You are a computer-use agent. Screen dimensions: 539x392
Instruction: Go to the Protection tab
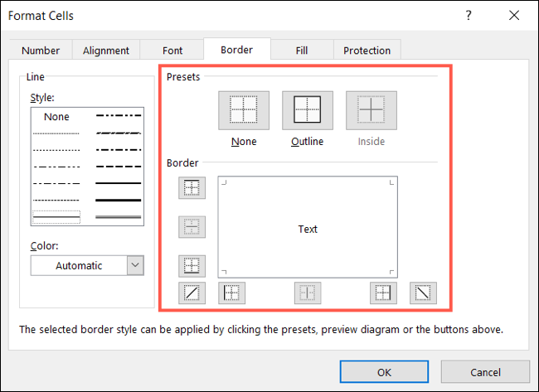click(x=367, y=51)
